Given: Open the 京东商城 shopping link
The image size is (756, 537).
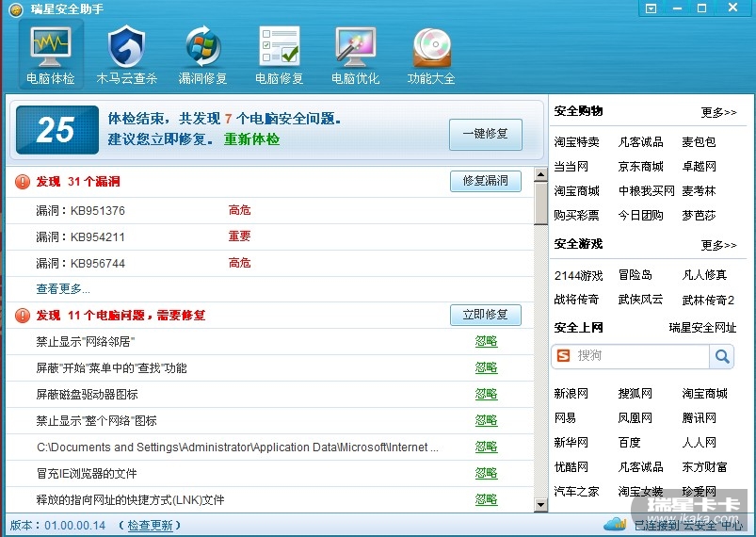Looking at the screenshot, I should 641,167.
